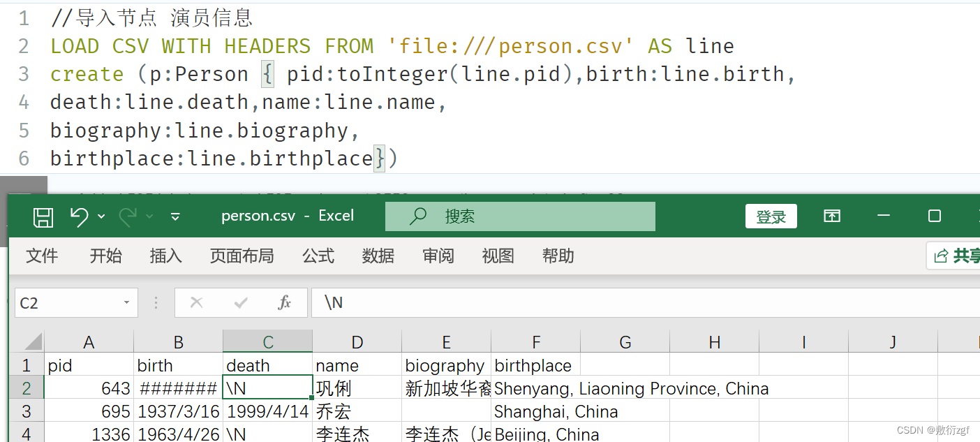Click the formula bar confirm checkmark icon

coord(241,302)
